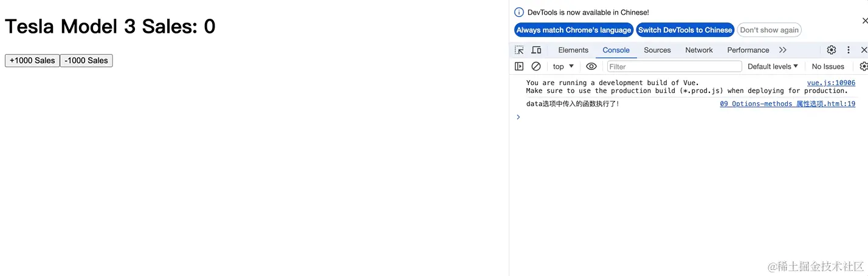
Task: Dismiss with Don't show again
Action: pyautogui.click(x=769, y=30)
